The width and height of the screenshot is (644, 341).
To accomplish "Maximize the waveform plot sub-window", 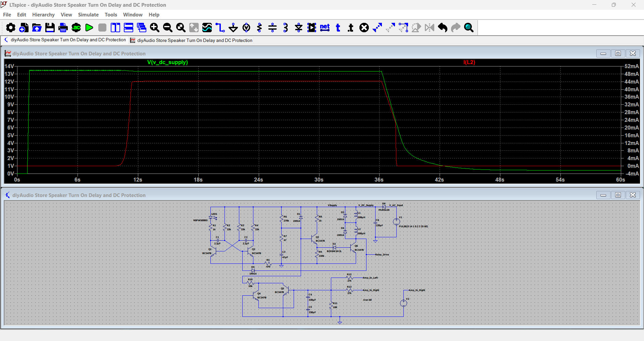I will pos(618,53).
